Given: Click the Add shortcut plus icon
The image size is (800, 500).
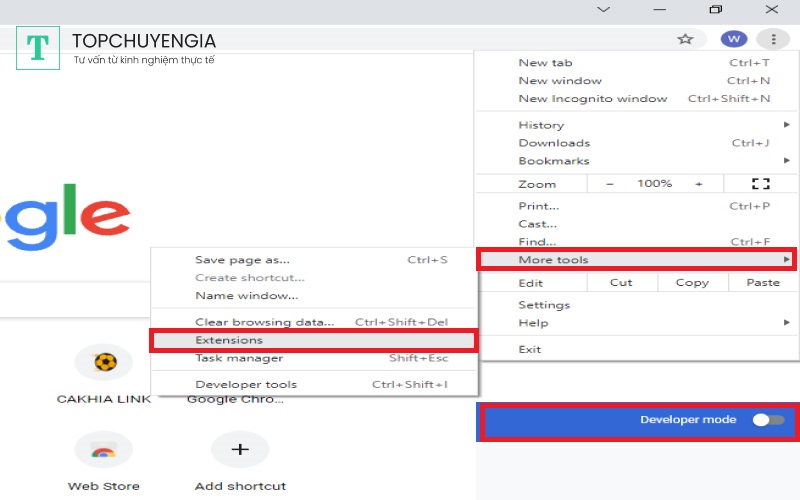Looking at the screenshot, I should (240, 450).
